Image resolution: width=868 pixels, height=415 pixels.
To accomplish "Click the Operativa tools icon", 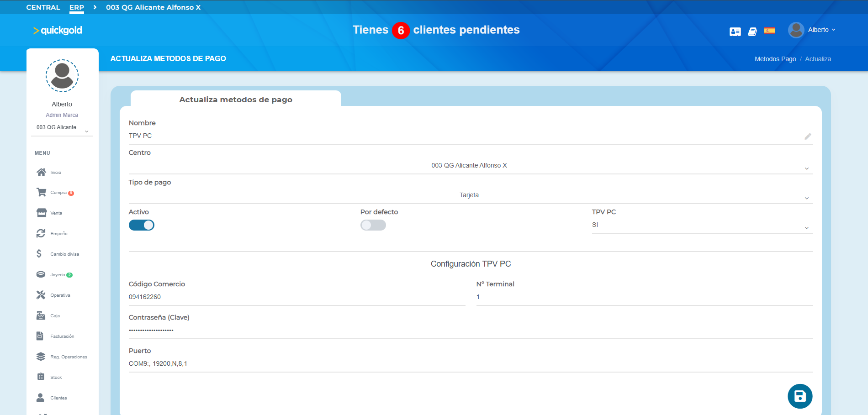I will point(41,295).
